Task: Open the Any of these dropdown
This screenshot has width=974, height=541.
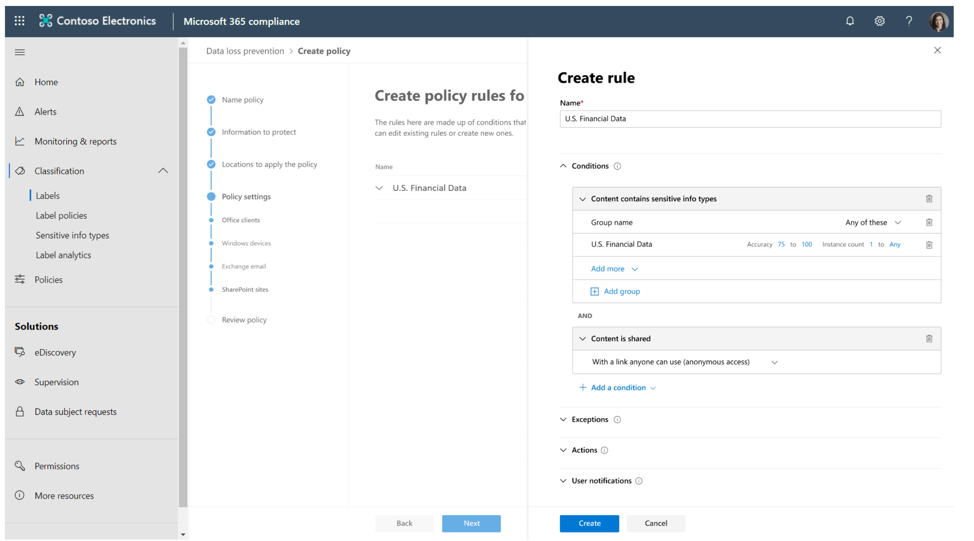Action: [874, 223]
